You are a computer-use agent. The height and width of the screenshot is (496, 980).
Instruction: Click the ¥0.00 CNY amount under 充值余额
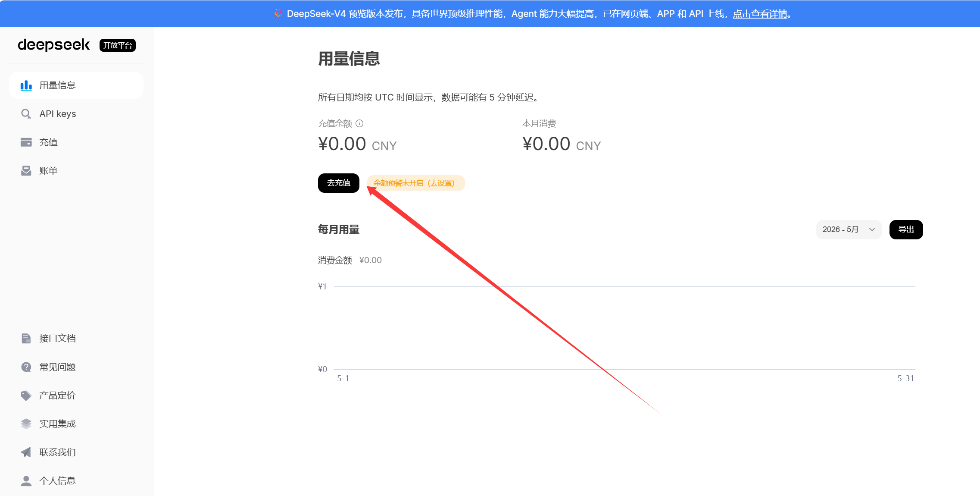(x=357, y=144)
